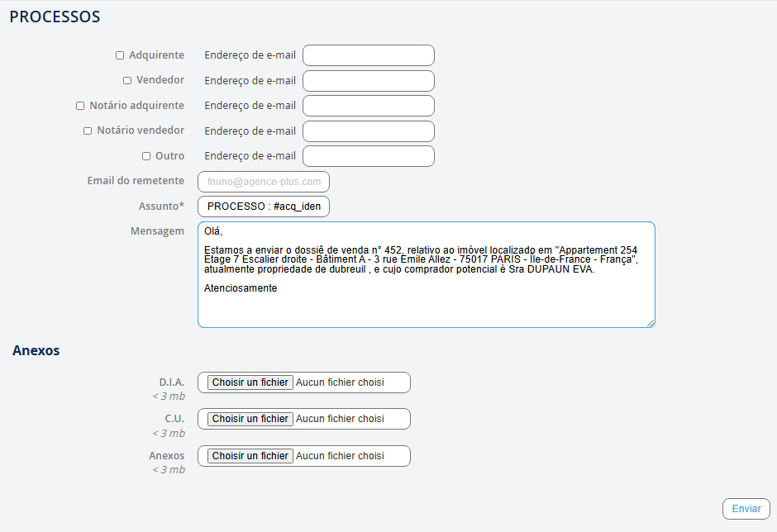The width and height of the screenshot is (777, 532).
Task: Toggle the Outro checkbox
Action: point(146,156)
